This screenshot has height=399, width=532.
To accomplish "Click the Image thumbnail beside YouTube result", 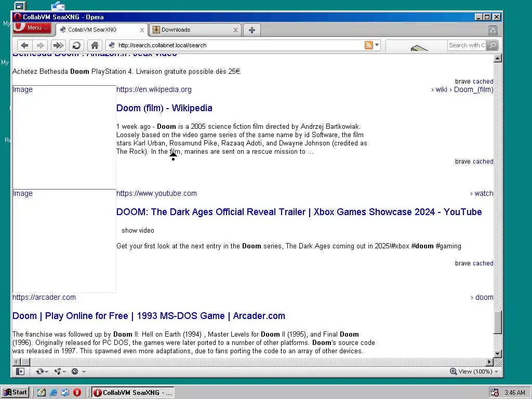I will point(64,241).
